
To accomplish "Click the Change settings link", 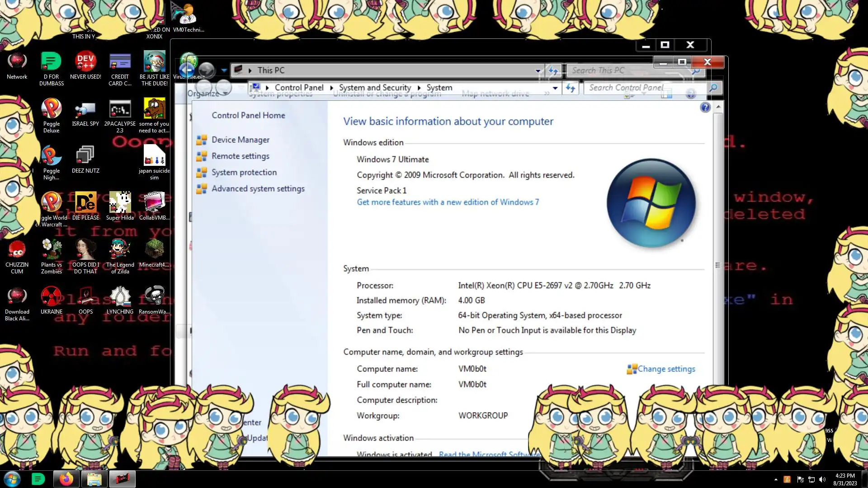I will click(x=666, y=369).
